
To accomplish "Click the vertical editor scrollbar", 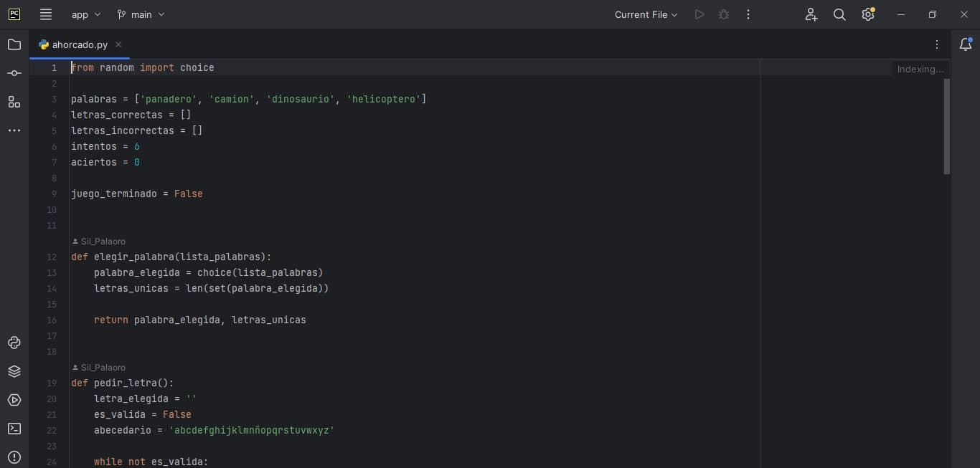I will pos(946,127).
